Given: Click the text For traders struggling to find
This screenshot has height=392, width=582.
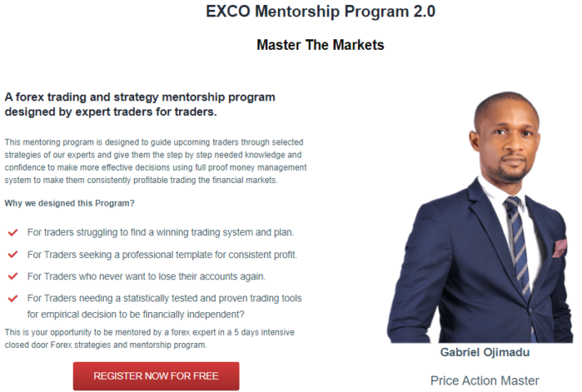Looking at the screenshot, I should pos(160,233).
